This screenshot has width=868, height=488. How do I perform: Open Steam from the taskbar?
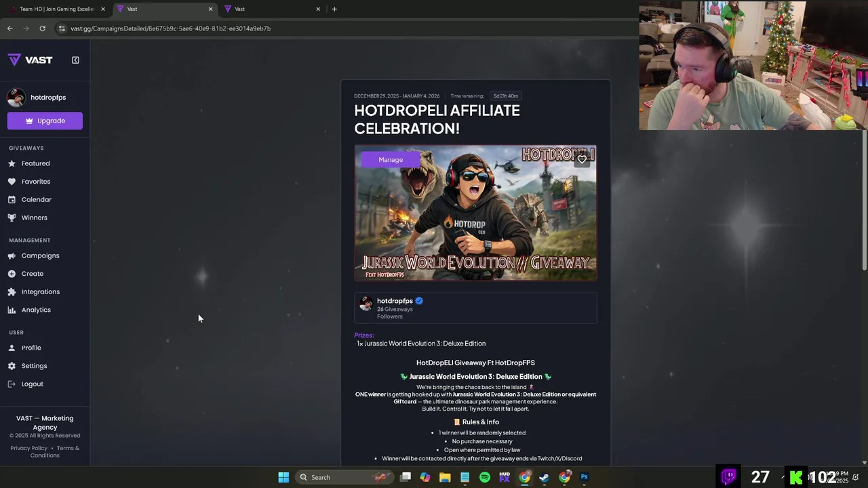pyautogui.click(x=544, y=477)
